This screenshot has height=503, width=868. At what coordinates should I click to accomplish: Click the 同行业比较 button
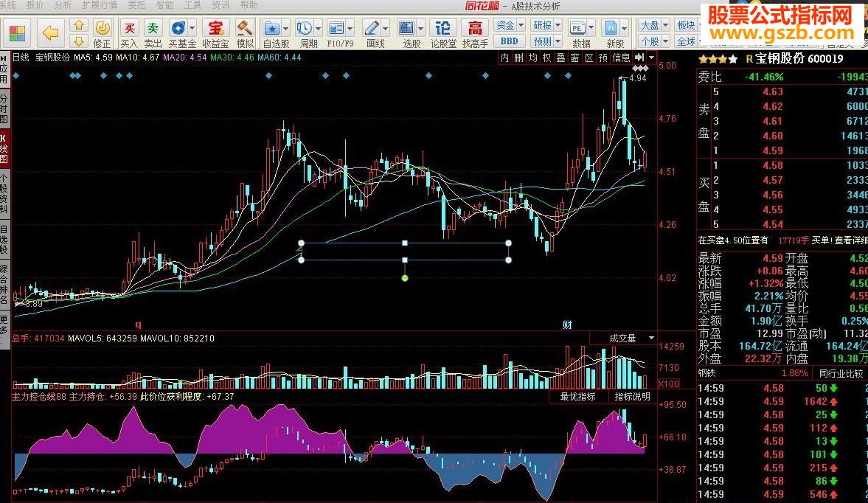[840, 373]
